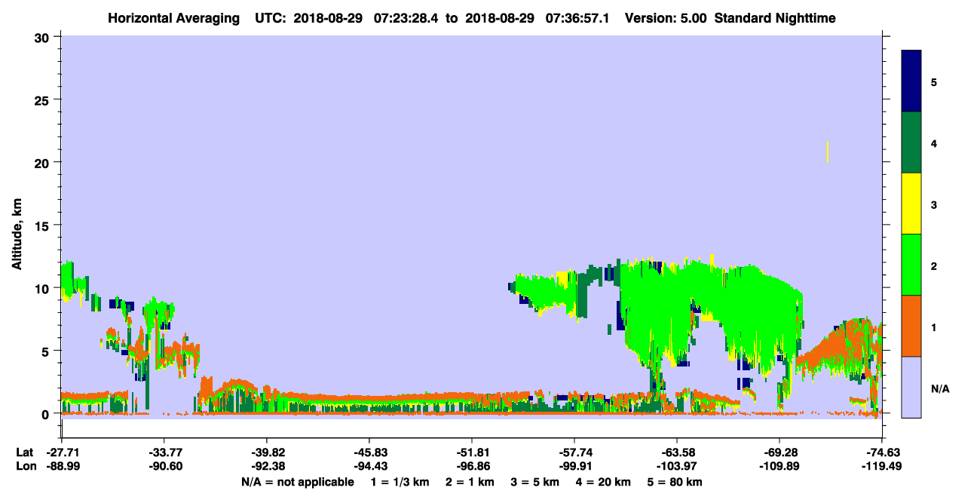The width and height of the screenshot is (980, 503).
Task: Click the latitude value -69.28
Action: tap(779, 452)
